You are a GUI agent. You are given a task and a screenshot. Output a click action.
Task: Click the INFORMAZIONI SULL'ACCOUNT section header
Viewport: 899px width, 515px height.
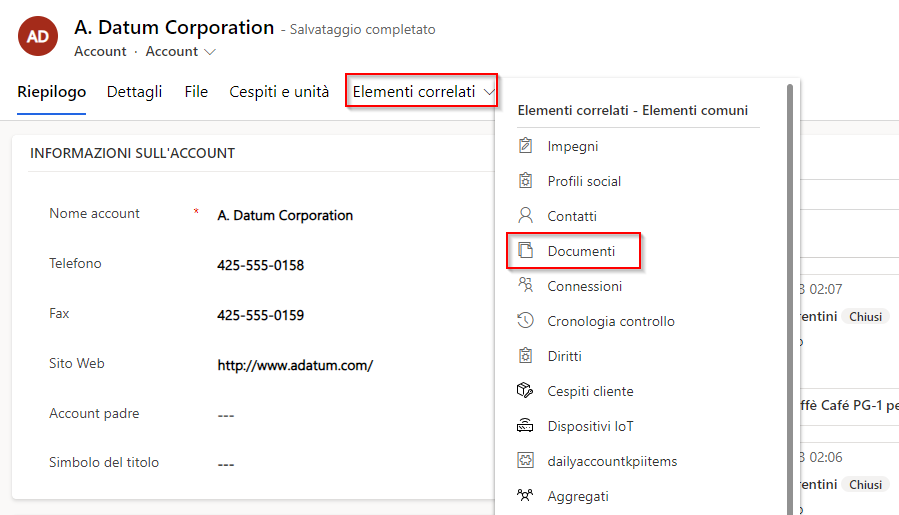tap(132, 153)
